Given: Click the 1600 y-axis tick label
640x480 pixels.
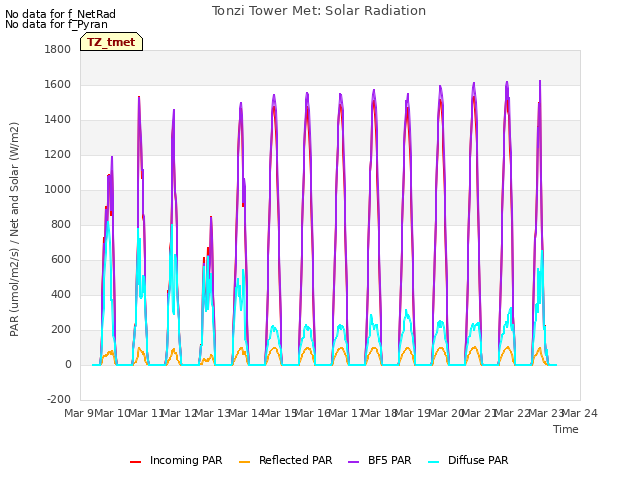Looking at the screenshot, I should click(58, 84).
